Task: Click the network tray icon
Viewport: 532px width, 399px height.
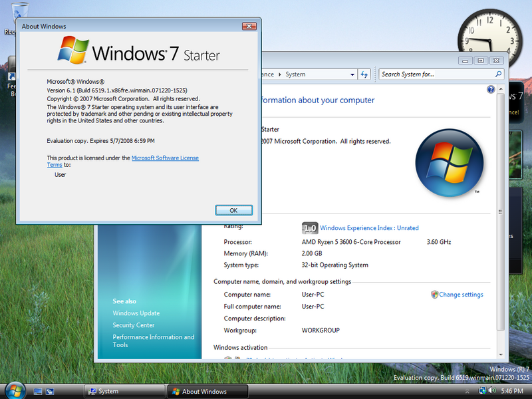Action: point(482,390)
